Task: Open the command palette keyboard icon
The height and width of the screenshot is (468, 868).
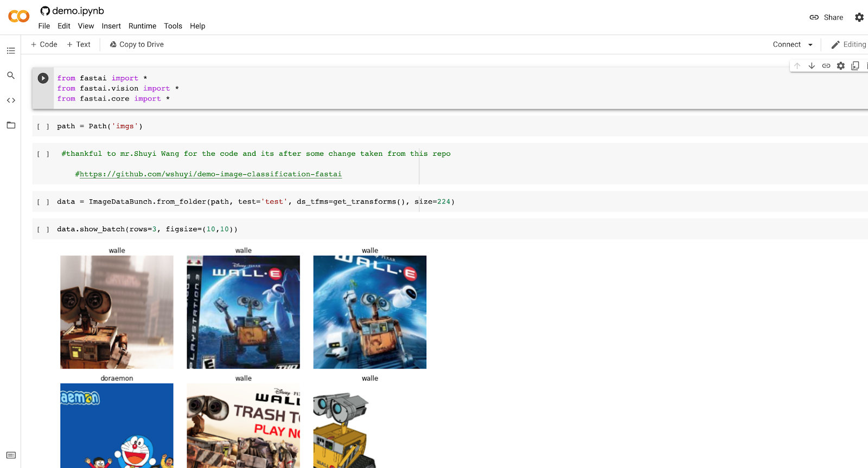Action: click(11, 455)
